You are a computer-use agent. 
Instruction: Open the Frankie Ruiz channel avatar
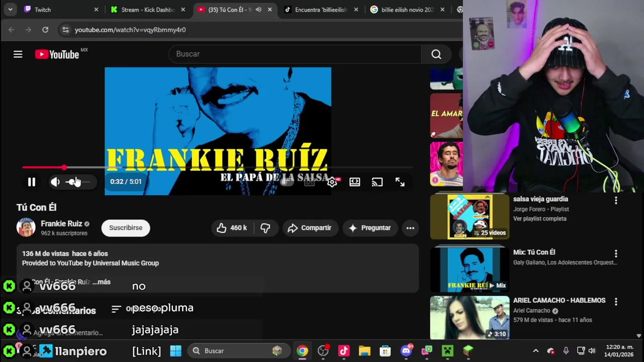click(26, 227)
